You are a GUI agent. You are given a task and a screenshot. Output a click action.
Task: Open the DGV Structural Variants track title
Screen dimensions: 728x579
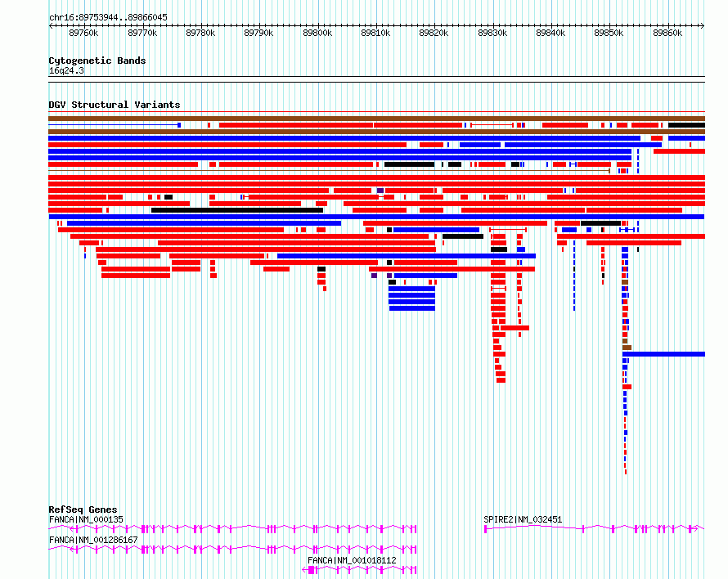point(115,105)
